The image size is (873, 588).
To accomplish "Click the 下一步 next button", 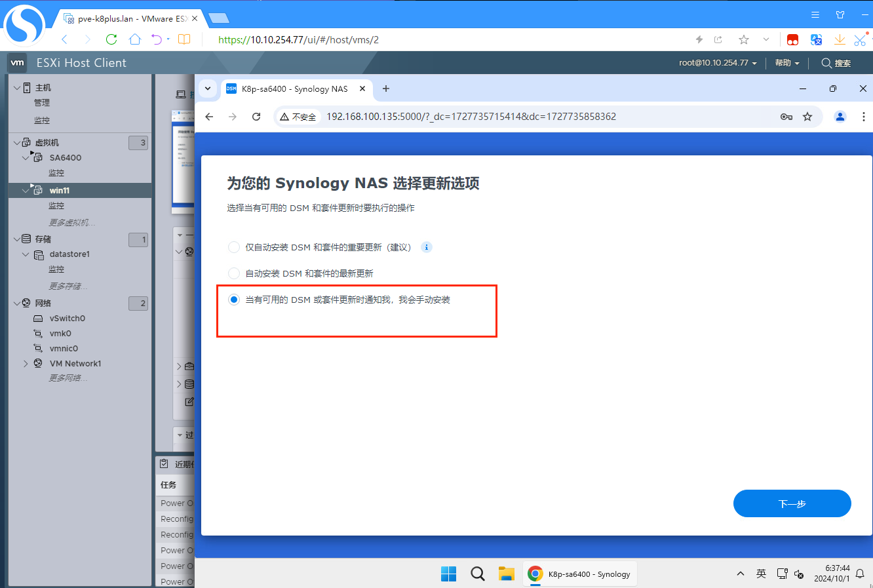I will click(792, 503).
